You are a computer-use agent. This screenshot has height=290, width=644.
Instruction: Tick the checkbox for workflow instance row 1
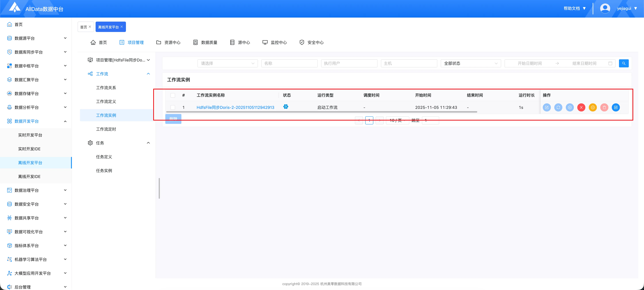(x=173, y=107)
